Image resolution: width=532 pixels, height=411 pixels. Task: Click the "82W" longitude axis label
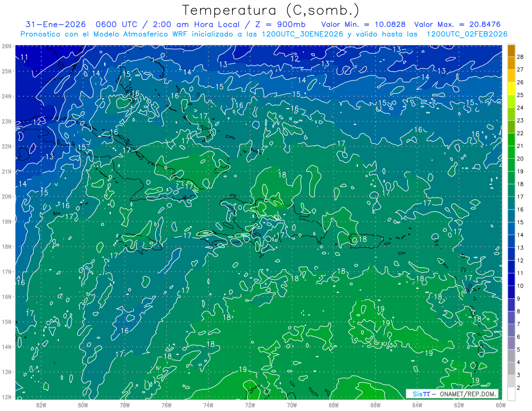[x=42, y=405]
